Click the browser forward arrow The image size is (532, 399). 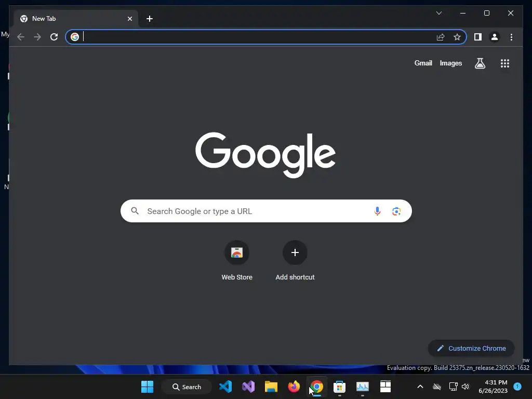(37, 37)
